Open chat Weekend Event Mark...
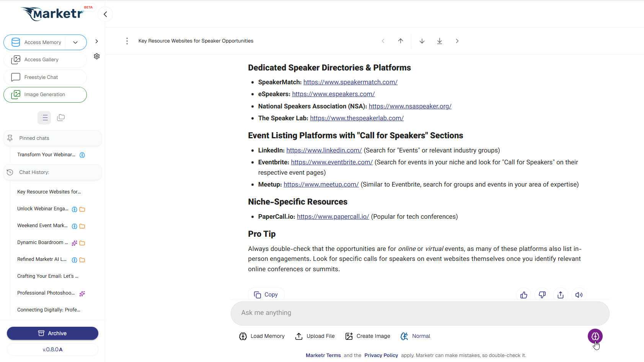The image size is (644, 362). pyautogui.click(x=42, y=226)
